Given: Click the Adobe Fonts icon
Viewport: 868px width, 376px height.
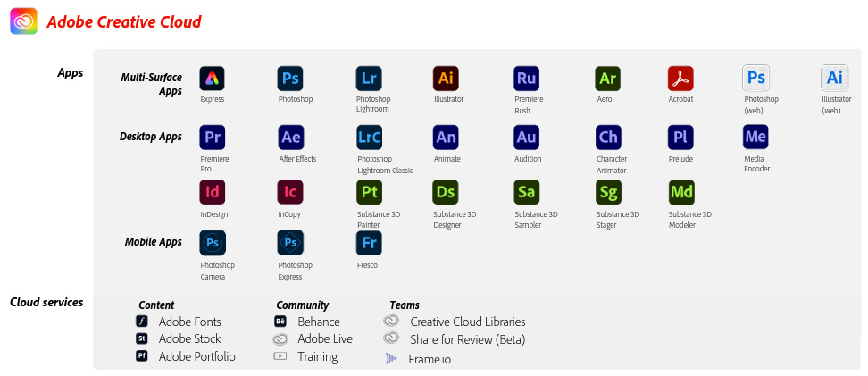Looking at the screenshot, I should click(142, 322).
